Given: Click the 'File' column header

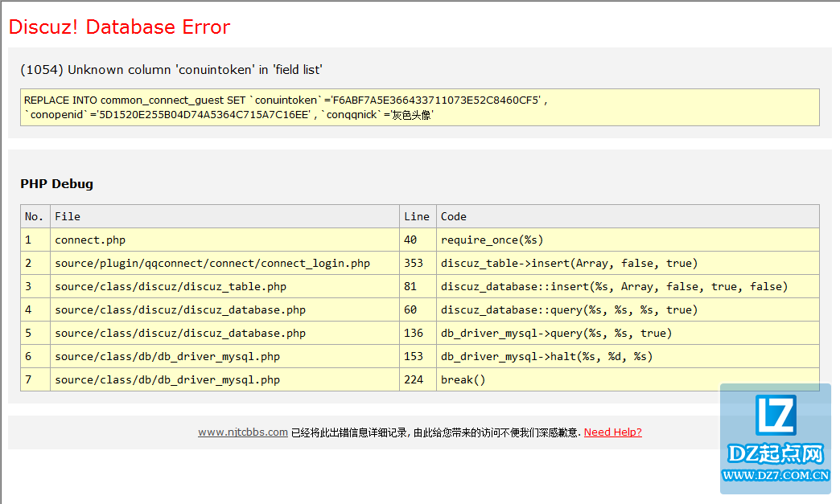Looking at the screenshot, I should click(225, 217).
